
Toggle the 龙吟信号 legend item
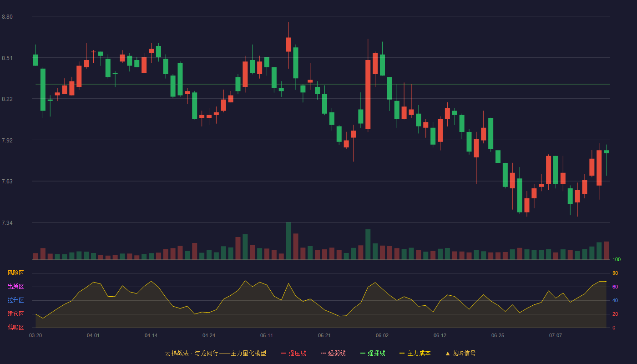(460, 353)
